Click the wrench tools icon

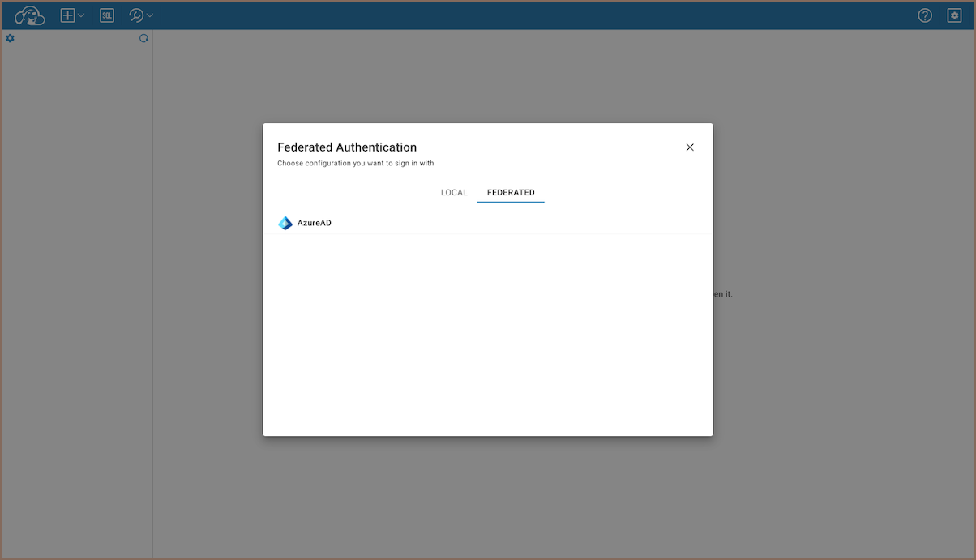click(x=136, y=15)
